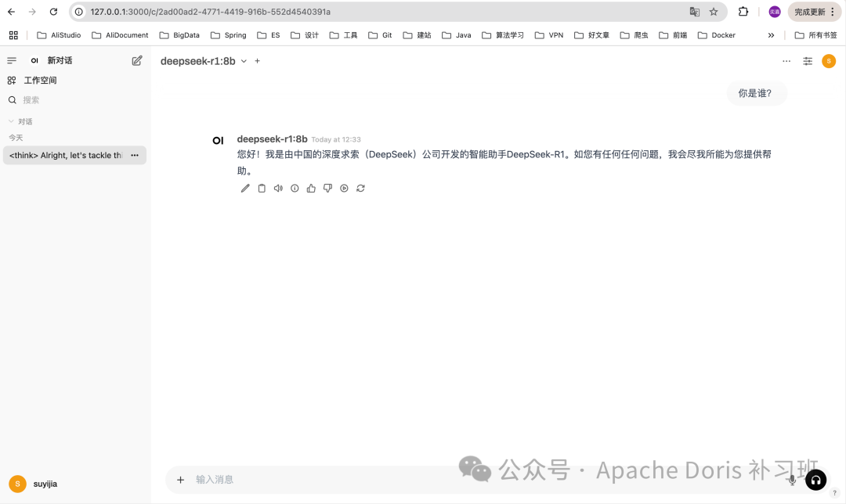This screenshot has height=504, width=846.
Task: Edit the assistant's response with pencil icon
Action: 245,188
